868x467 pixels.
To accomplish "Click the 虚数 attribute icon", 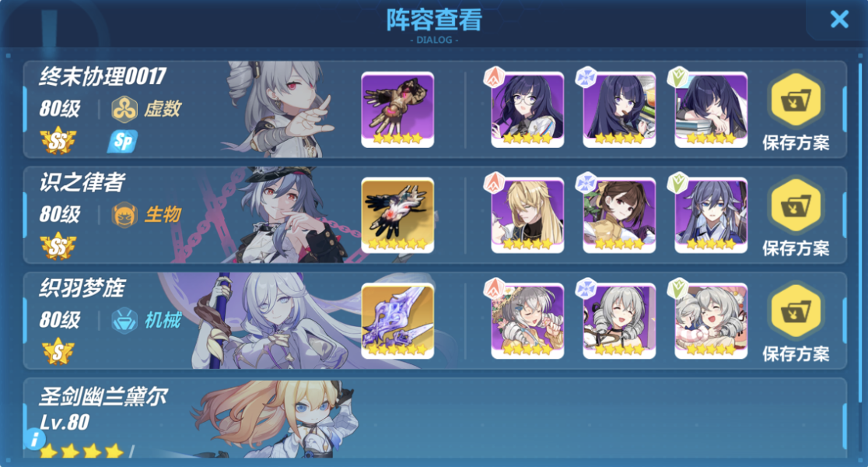I will (x=124, y=109).
